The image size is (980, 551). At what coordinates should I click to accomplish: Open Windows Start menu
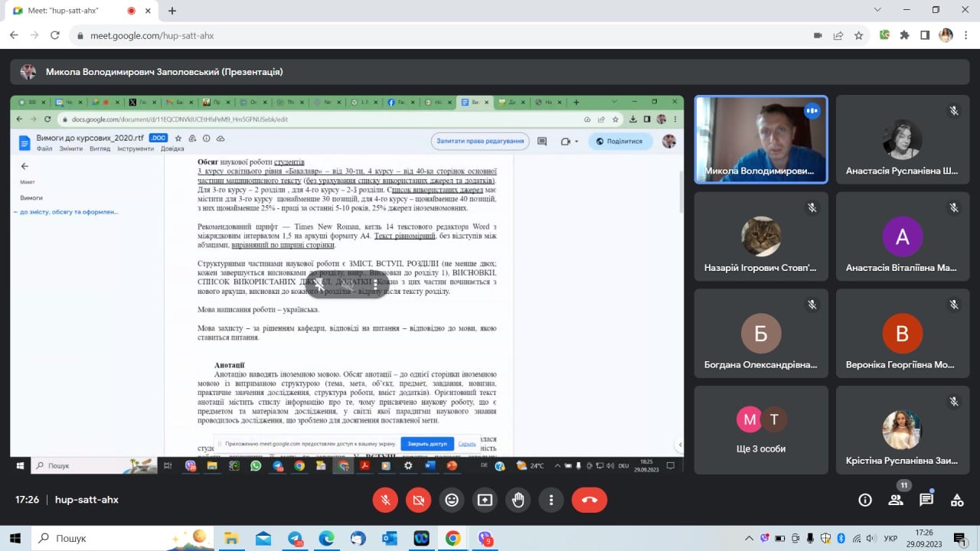[x=15, y=538]
